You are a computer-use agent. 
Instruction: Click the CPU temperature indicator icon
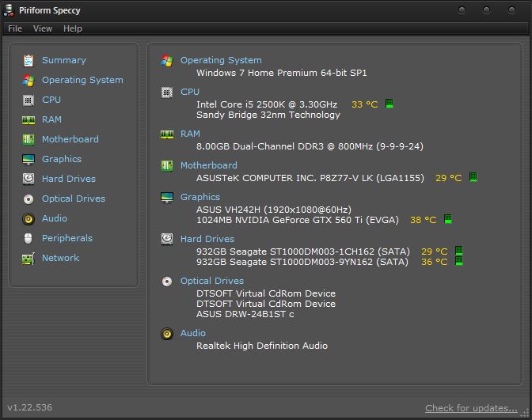click(x=389, y=104)
